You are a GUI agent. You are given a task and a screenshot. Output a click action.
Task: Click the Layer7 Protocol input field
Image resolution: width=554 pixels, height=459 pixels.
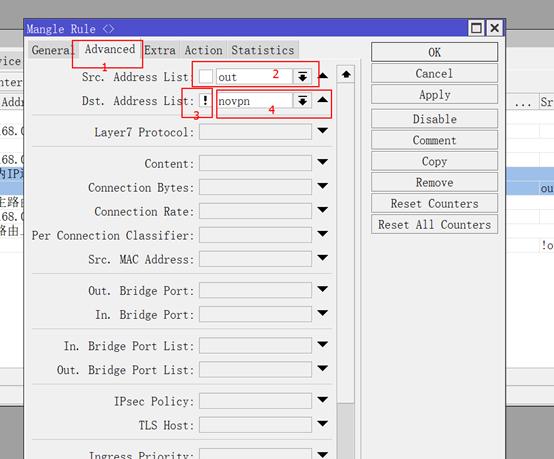coord(255,132)
